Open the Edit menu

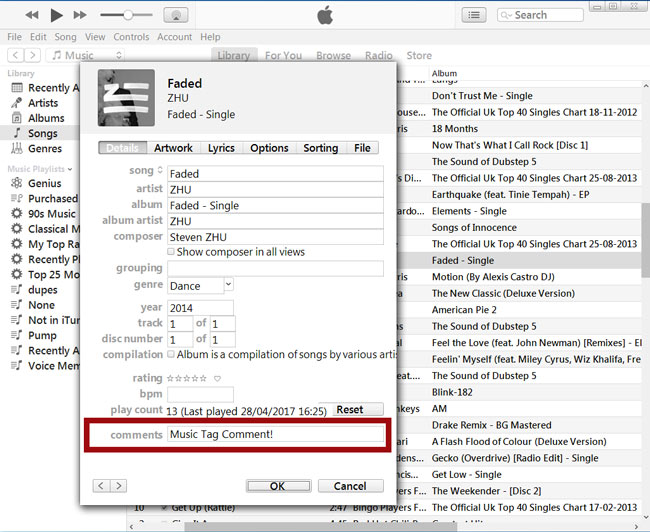pos(38,37)
